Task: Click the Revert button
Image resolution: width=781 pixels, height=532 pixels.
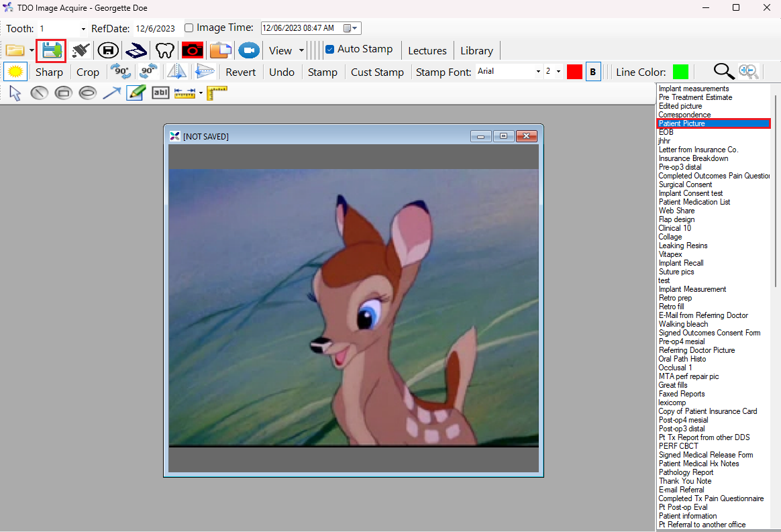Action: [240, 72]
